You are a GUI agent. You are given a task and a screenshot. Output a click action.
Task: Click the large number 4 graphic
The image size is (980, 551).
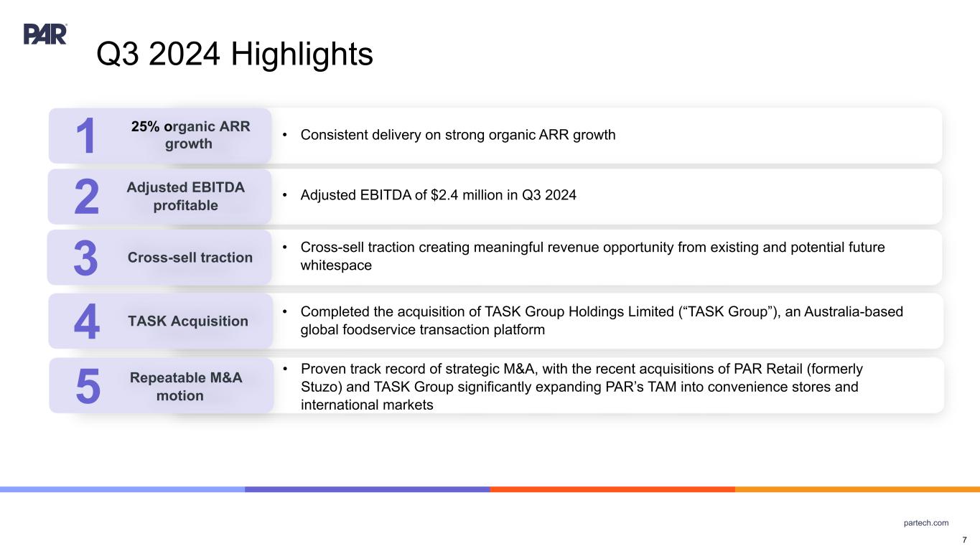pos(86,323)
